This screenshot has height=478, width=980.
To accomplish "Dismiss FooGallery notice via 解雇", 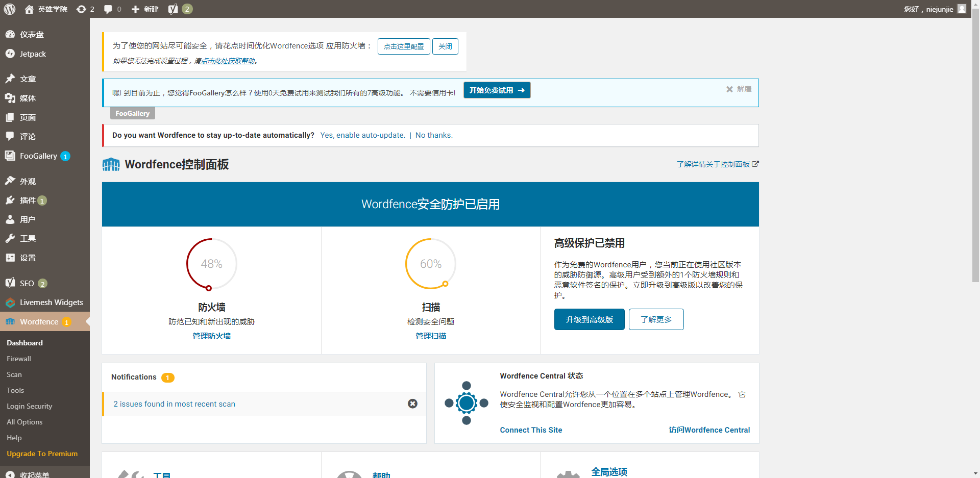I will click(x=739, y=89).
